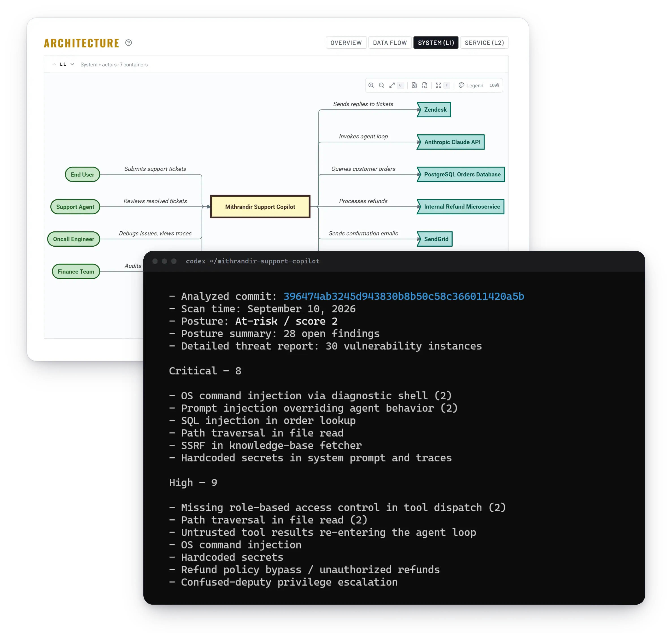Open the Legend palette
The image size is (672, 633).
point(471,86)
